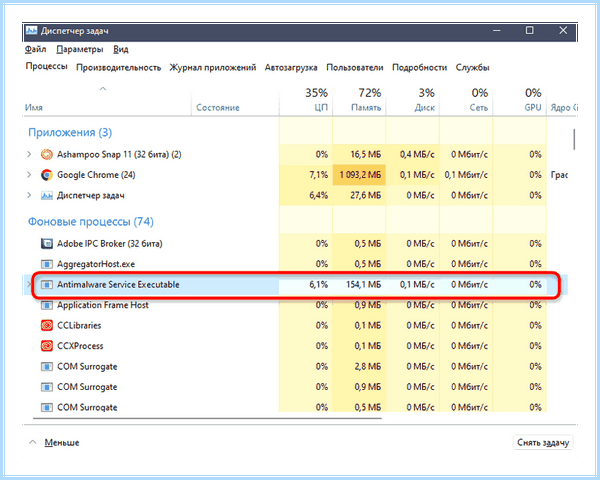The image size is (600, 480).
Task: Sort by the Состояние column header
Action: (x=235, y=101)
